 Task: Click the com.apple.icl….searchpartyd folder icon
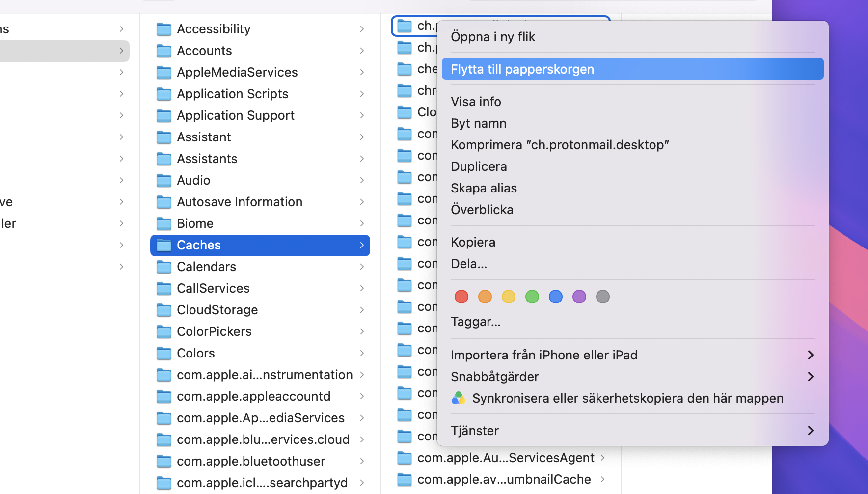tap(164, 483)
